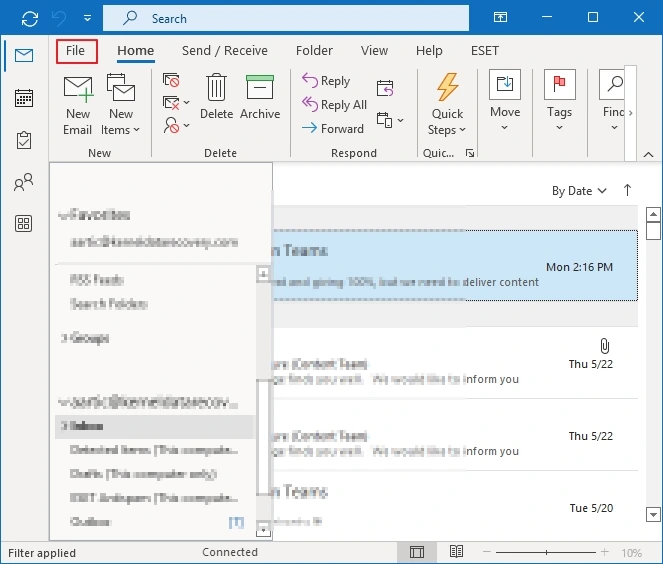Open the Quick Steps gallery
The width and height of the screenshot is (663, 564).
pyautogui.click(x=447, y=105)
